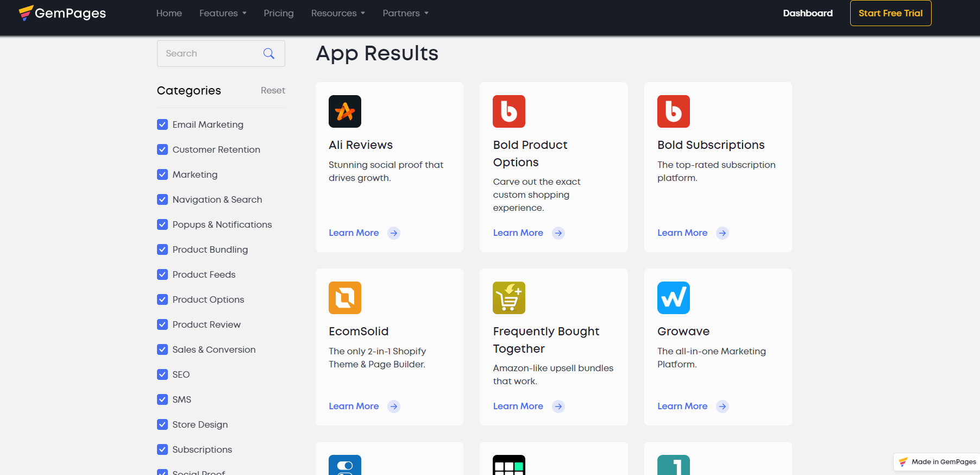Image resolution: width=980 pixels, height=475 pixels.
Task: Click the EcomSolid title text
Action: pos(359,332)
